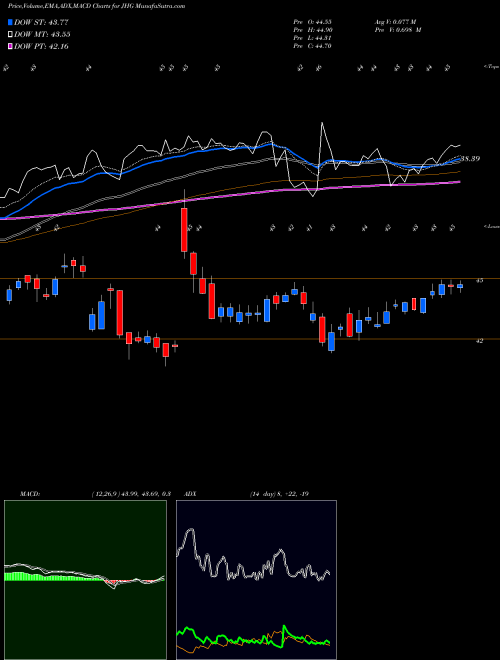Click the 45 price level label
500x660 pixels.
479,280
